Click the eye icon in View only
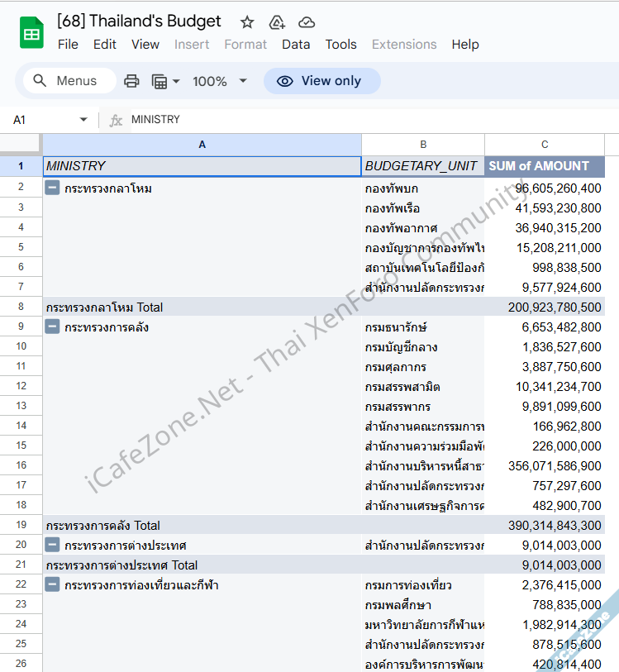 click(285, 81)
